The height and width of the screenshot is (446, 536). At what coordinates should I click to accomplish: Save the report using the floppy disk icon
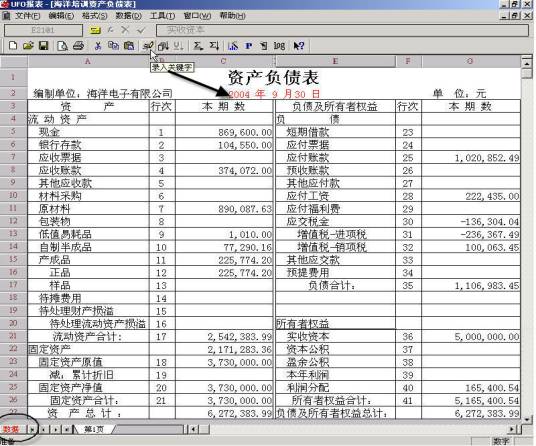(x=43, y=45)
